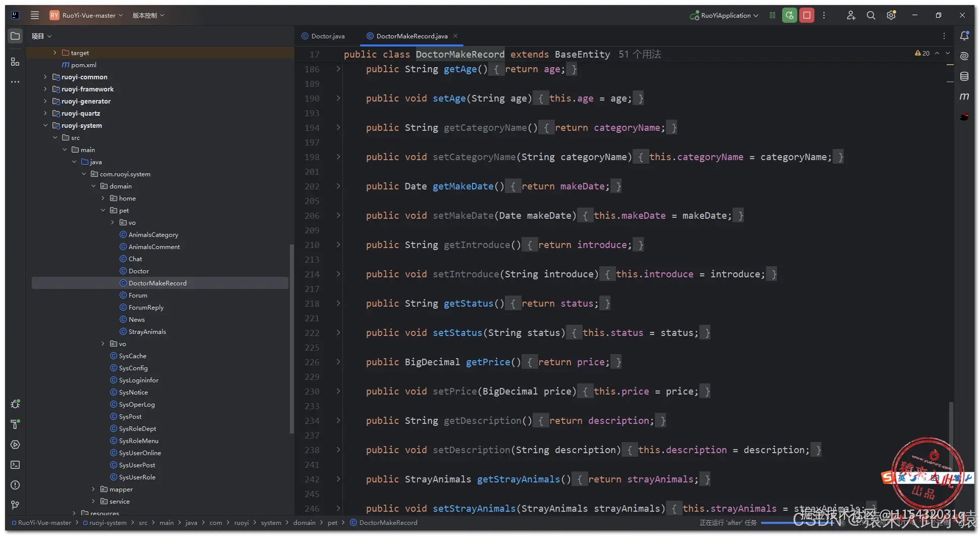Open the Git version control tool window
The image size is (980, 536).
click(x=15, y=505)
